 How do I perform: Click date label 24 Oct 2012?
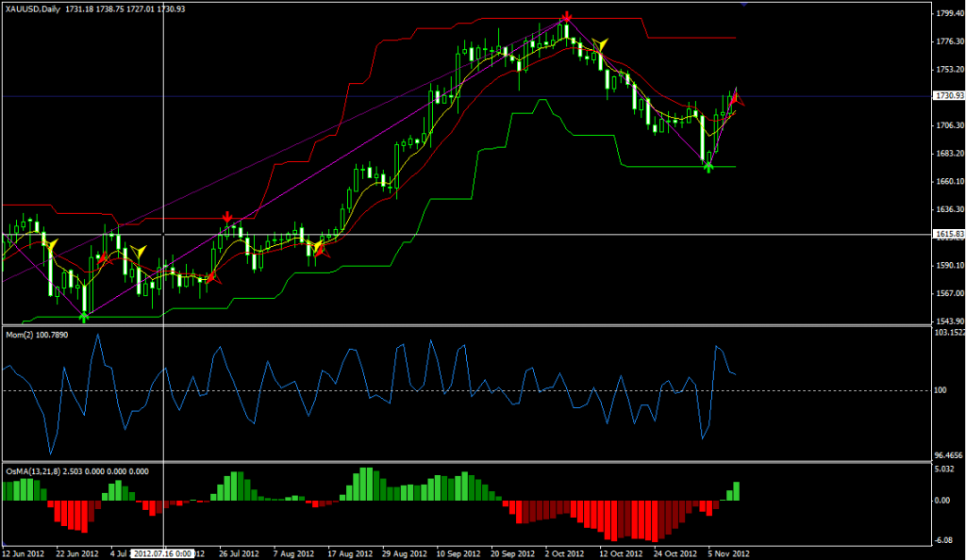[675, 553]
